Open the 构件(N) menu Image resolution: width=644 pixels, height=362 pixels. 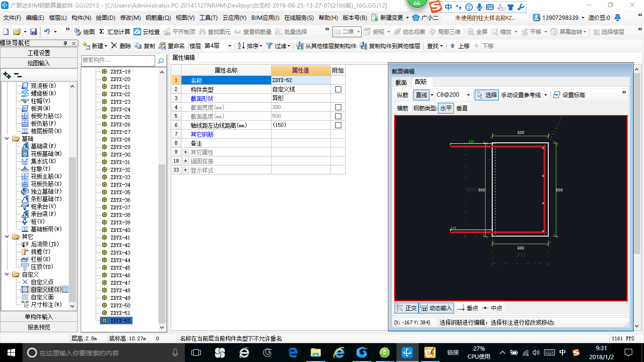(x=81, y=18)
